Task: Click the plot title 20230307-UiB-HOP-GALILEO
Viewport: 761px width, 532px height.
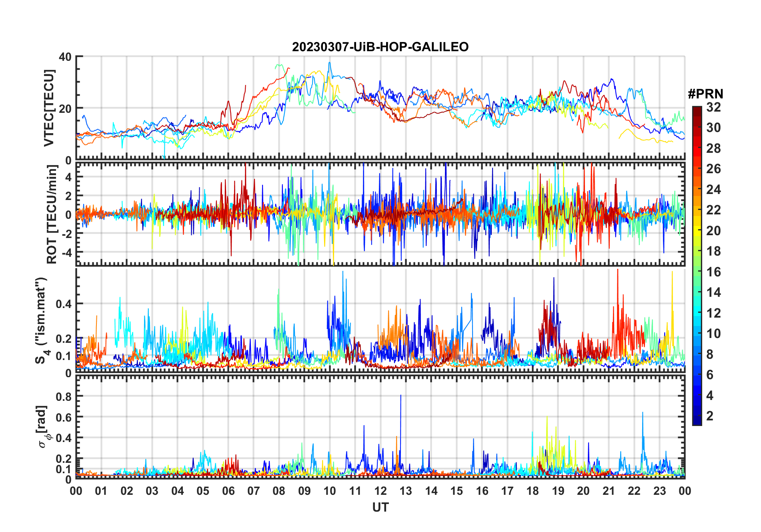Action: click(x=380, y=47)
